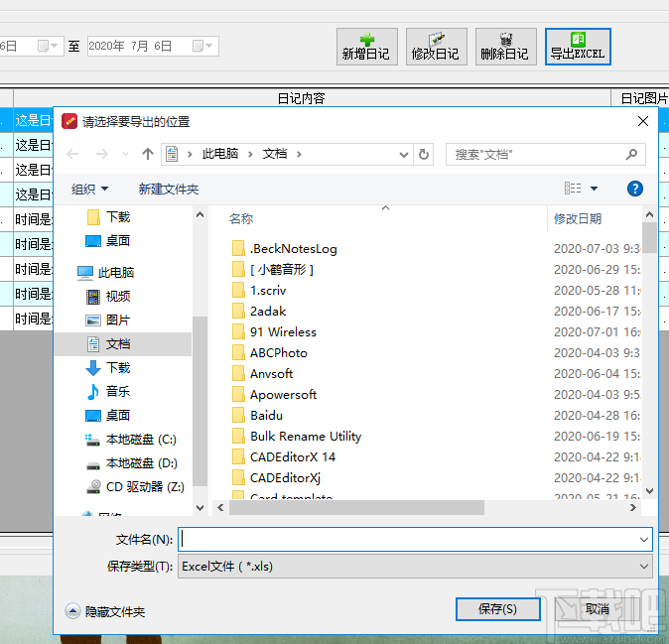Open the 组织 organize menu

[89, 189]
